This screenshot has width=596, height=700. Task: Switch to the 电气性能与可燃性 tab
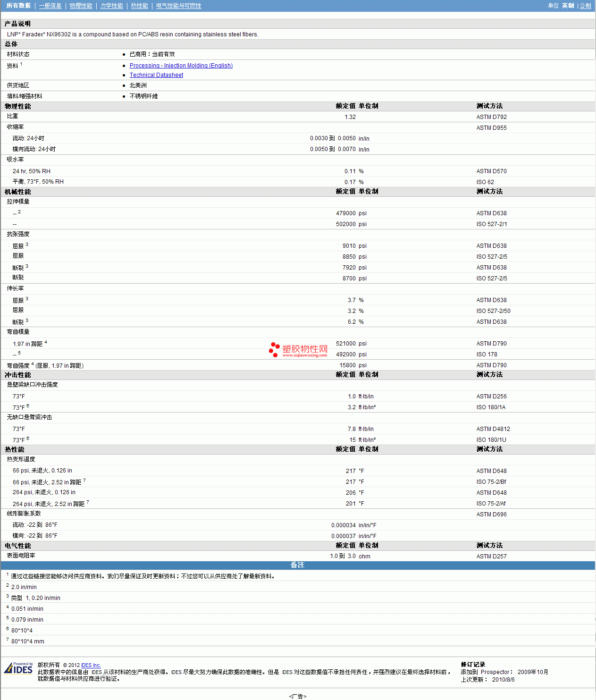pyautogui.click(x=178, y=6)
